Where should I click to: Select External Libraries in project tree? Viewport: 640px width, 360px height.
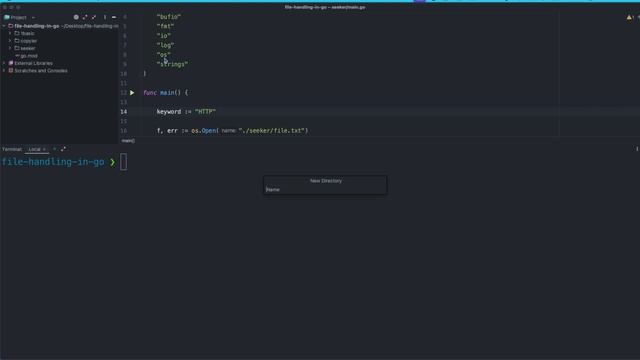point(33,63)
